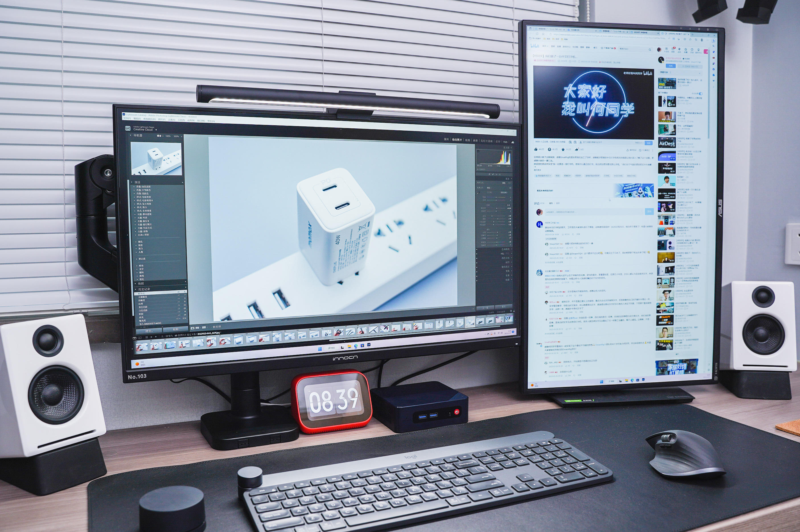
Task: Collapse the 预设 panel triangle
Action: click(x=132, y=182)
